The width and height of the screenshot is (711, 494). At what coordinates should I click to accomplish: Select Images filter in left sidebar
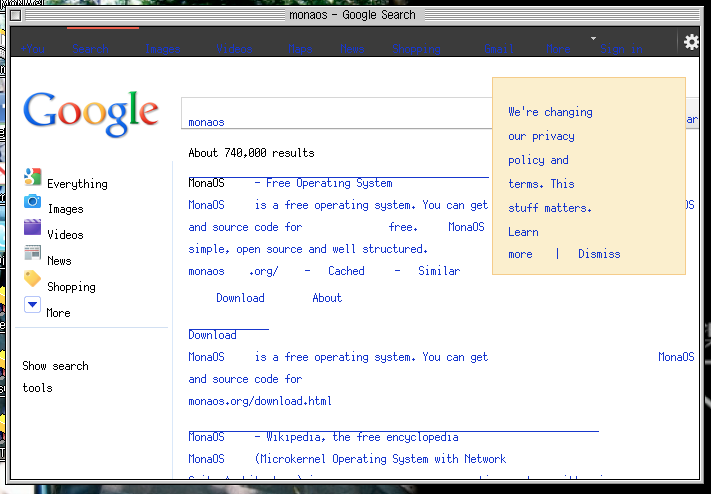[66, 209]
